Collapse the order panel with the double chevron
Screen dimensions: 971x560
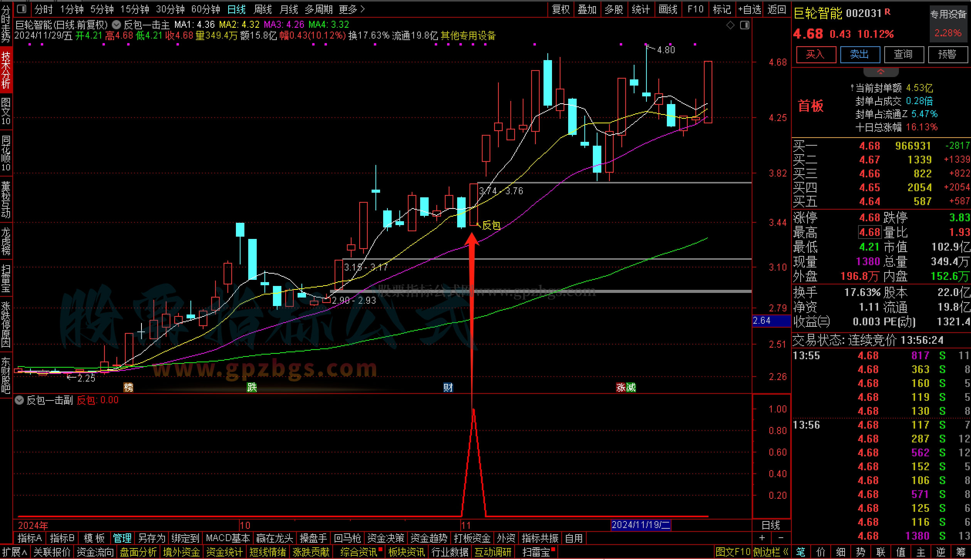pyautogui.click(x=881, y=72)
